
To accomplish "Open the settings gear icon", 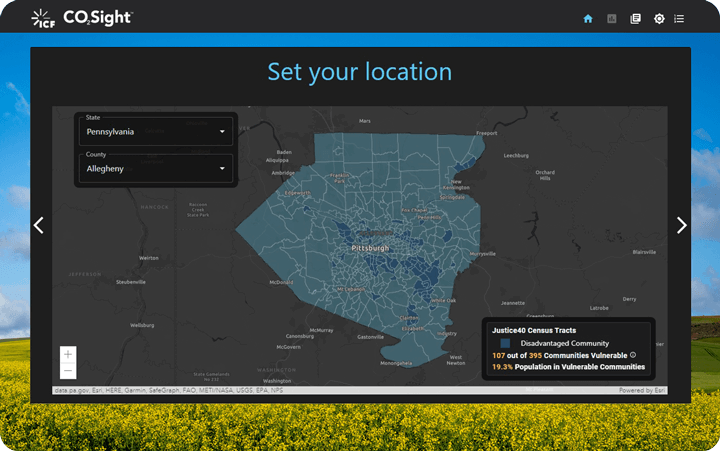I will click(x=659, y=18).
